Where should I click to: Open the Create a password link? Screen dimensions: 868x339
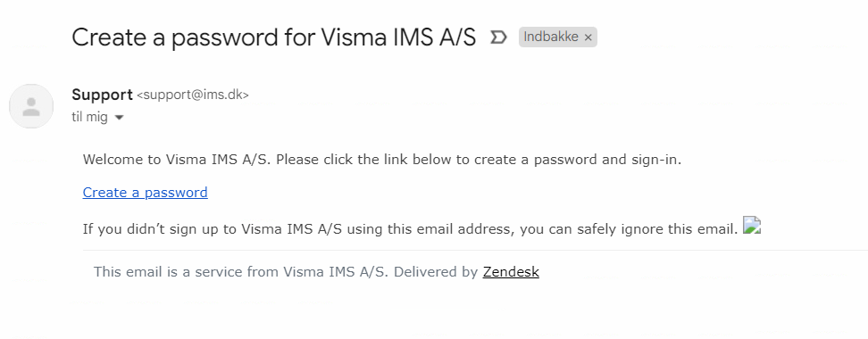click(x=145, y=193)
